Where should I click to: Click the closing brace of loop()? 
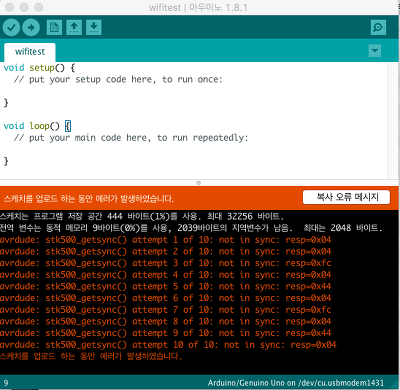coord(6,161)
